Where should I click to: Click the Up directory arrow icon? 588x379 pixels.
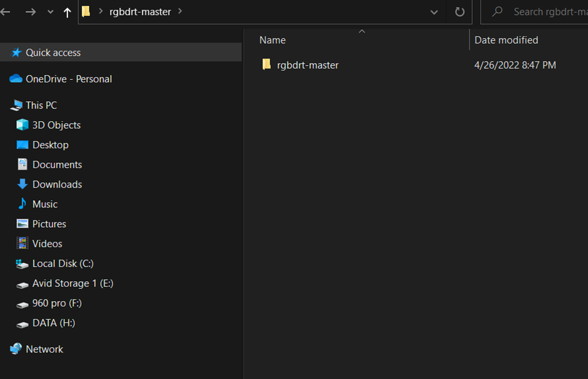pyautogui.click(x=67, y=13)
